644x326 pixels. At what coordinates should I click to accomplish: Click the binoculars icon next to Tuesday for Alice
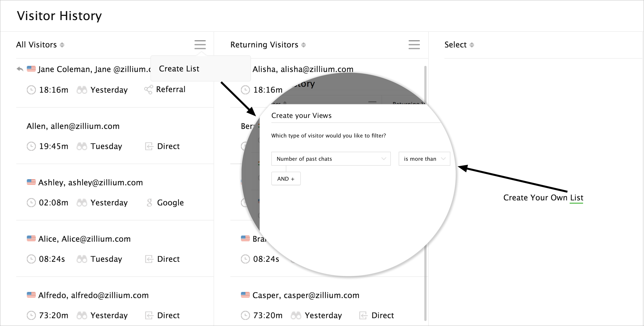82,259
